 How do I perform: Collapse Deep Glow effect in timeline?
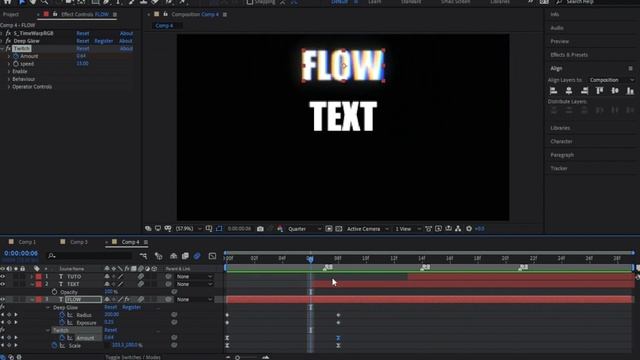[48, 307]
